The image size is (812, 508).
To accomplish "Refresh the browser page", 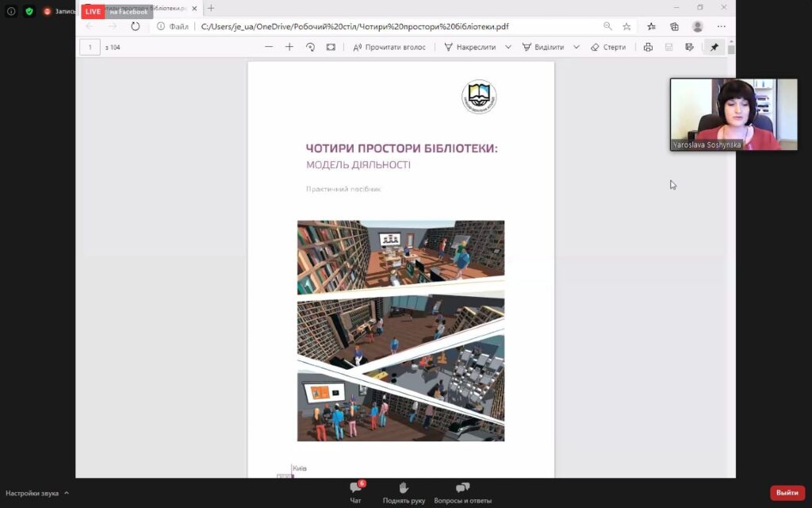I will tap(136, 26).
